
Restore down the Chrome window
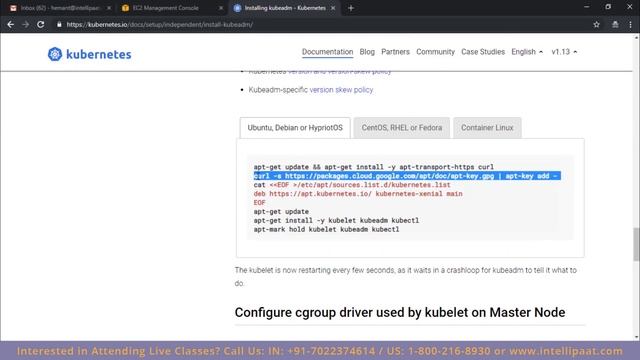[x=608, y=7]
